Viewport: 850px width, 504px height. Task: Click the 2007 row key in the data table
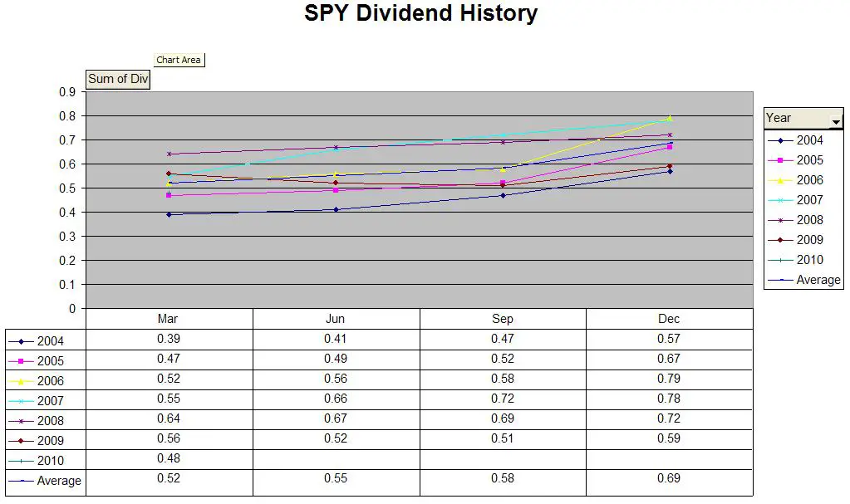46,401
